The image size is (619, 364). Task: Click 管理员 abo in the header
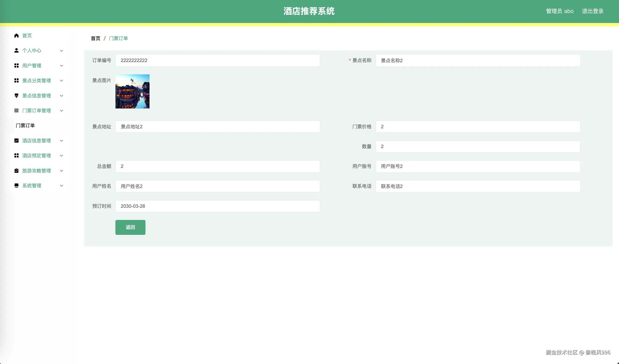[x=559, y=11]
